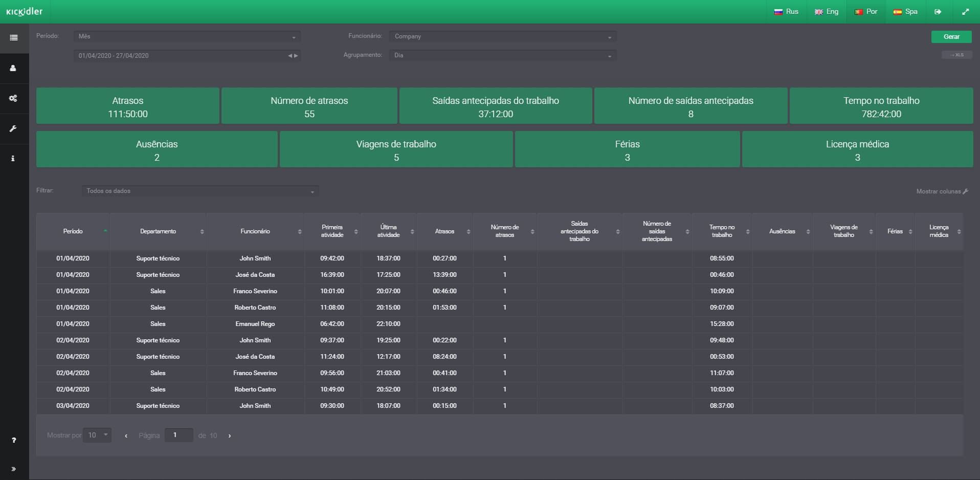This screenshot has width=980, height=480.
Task: Click the Licença médica summary card
Action: click(x=858, y=149)
